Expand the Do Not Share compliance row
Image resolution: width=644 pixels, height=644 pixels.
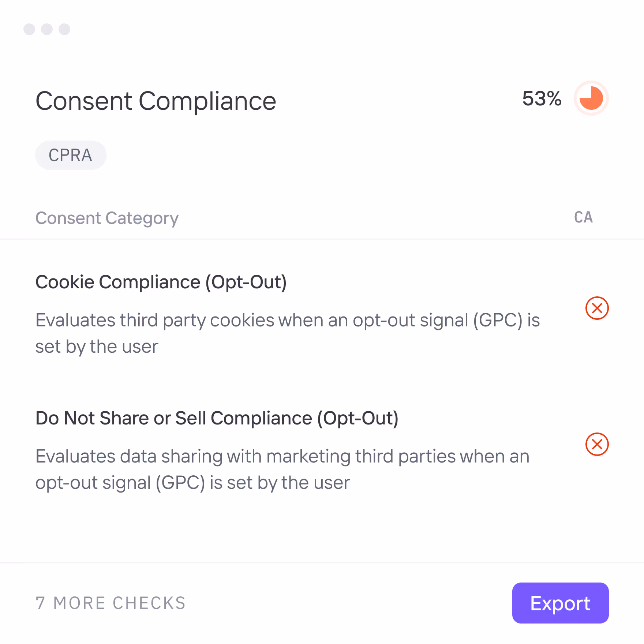tap(217, 418)
